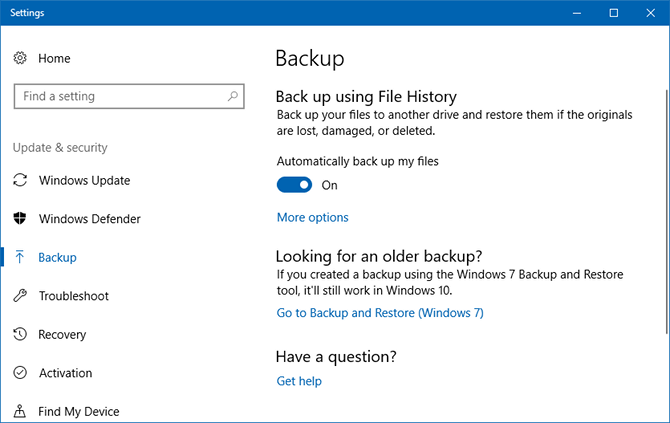670x423 pixels.
Task: Click the More options link
Action: 312,217
